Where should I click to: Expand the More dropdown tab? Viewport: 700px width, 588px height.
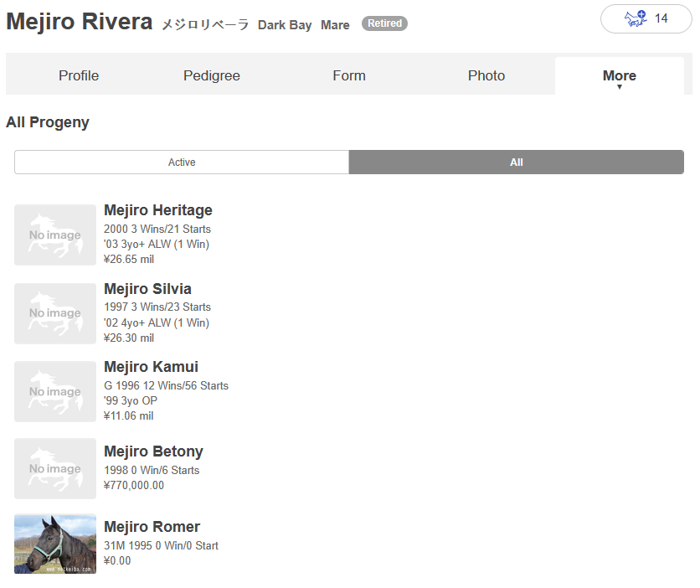pos(619,75)
